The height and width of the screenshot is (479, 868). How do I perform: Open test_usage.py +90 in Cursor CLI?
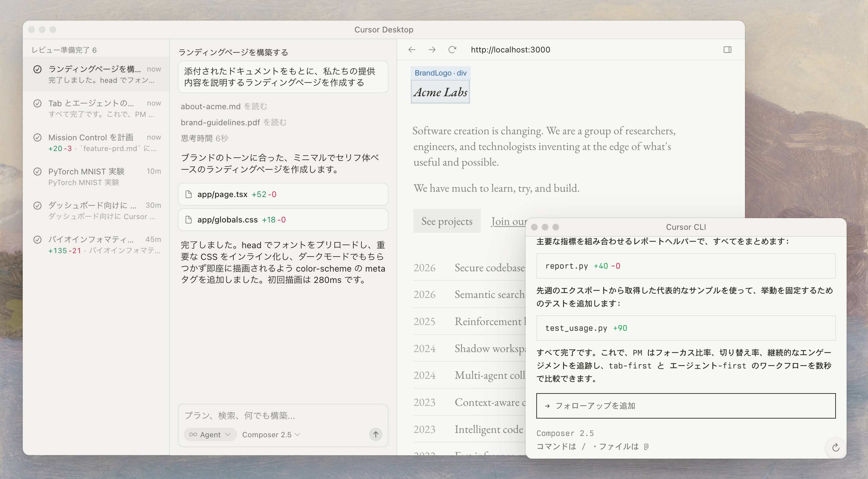coord(686,328)
